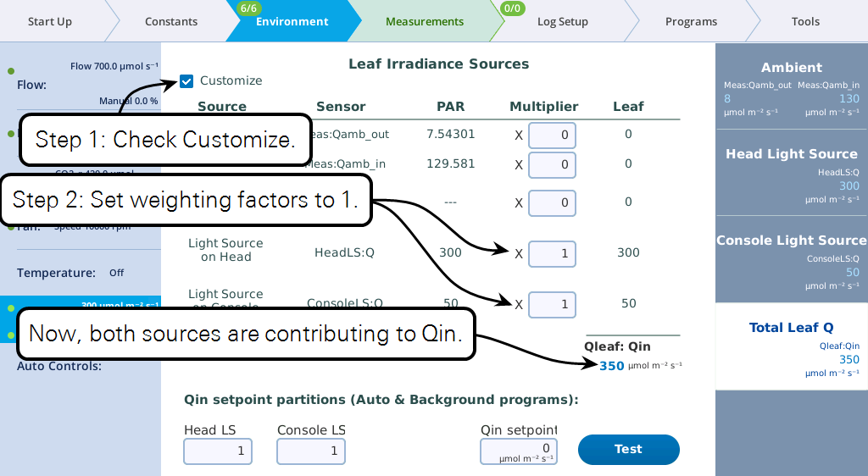The image size is (868, 476).
Task: Go to the Measurements tab
Action: point(425,21)
